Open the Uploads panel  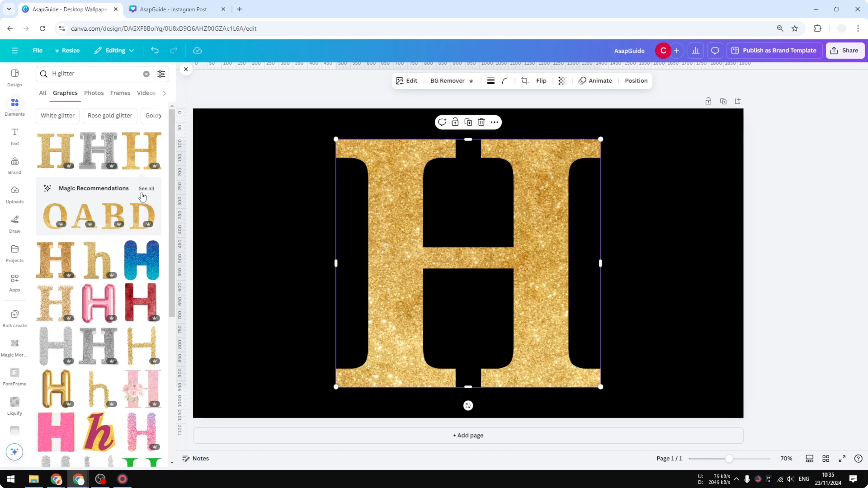pyautogui.click(x=14, y=195)
